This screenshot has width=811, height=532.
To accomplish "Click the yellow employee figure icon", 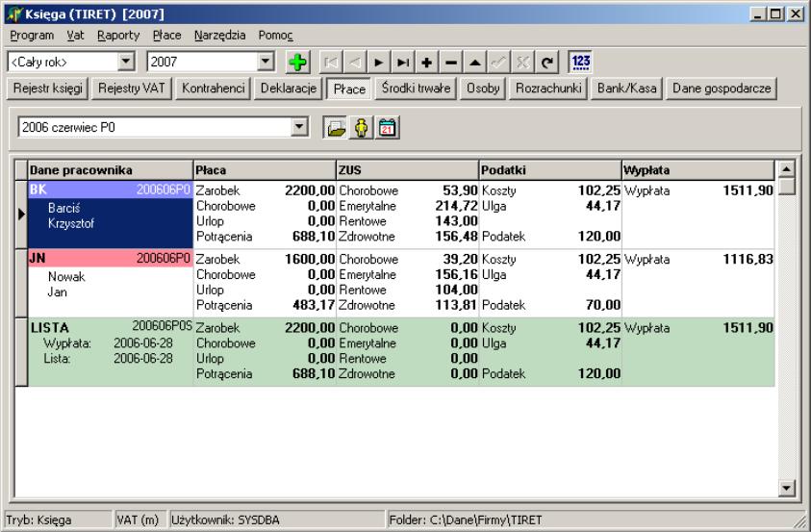I will (x=361, y=128).
